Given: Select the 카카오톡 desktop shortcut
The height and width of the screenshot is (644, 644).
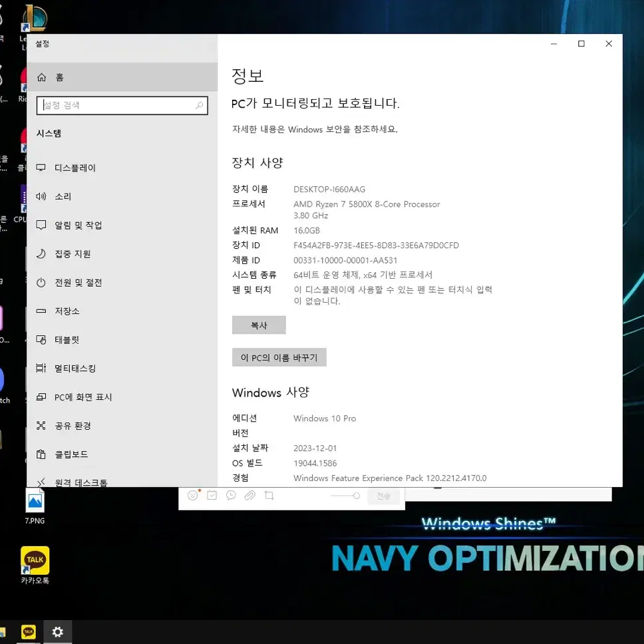Looking at the screenshot, I should tap(35, 565).
